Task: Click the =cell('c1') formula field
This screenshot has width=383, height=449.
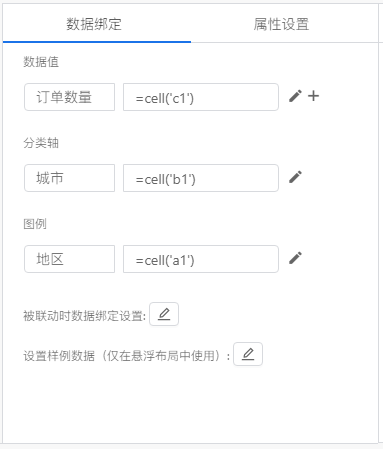Action: coord(201,97)
